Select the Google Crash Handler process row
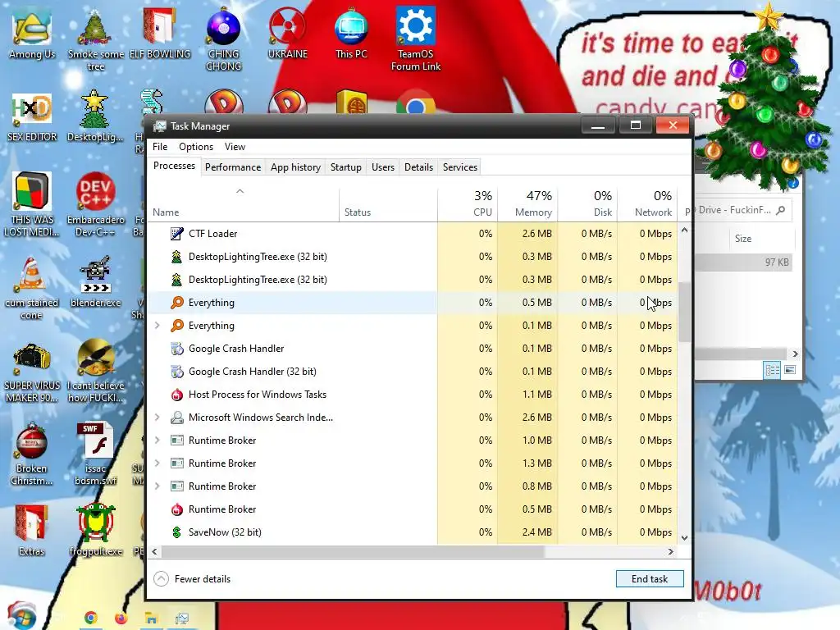The width and height of the screenshot is (840, 630). coord(413,349)
